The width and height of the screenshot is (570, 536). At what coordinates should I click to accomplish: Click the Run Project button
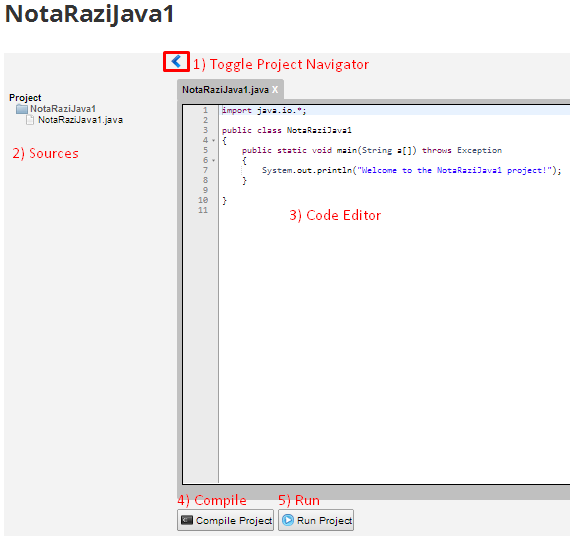(x=316, y=520)
